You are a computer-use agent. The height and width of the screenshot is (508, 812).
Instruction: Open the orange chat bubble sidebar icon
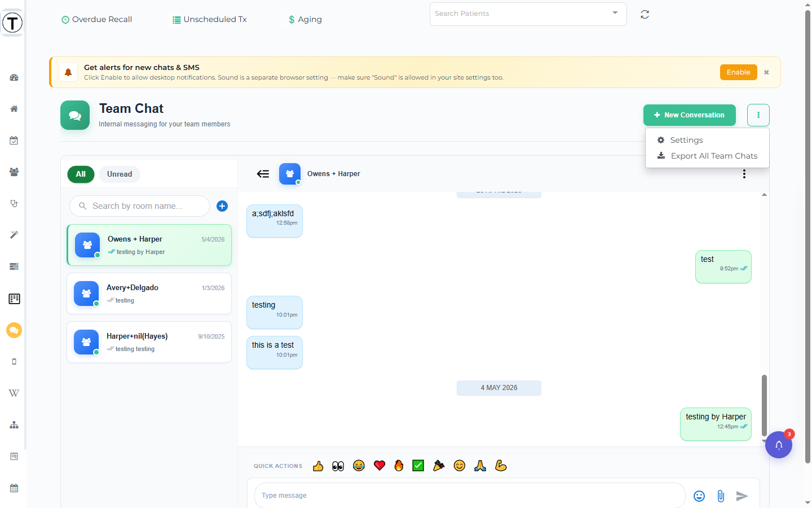[x=14, y=330]
